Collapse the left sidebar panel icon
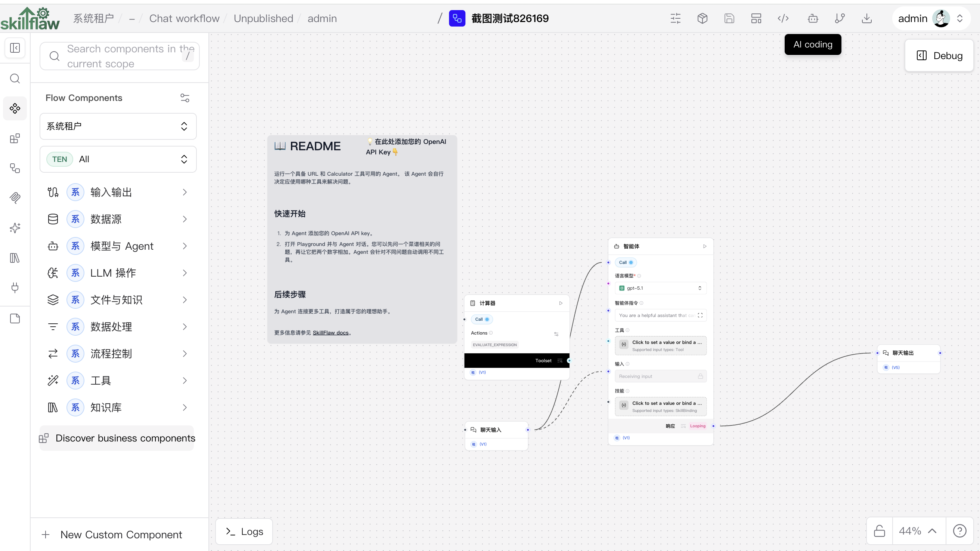Image resolution: width=980 pixels, height=551 pixels. click(15, 48)
